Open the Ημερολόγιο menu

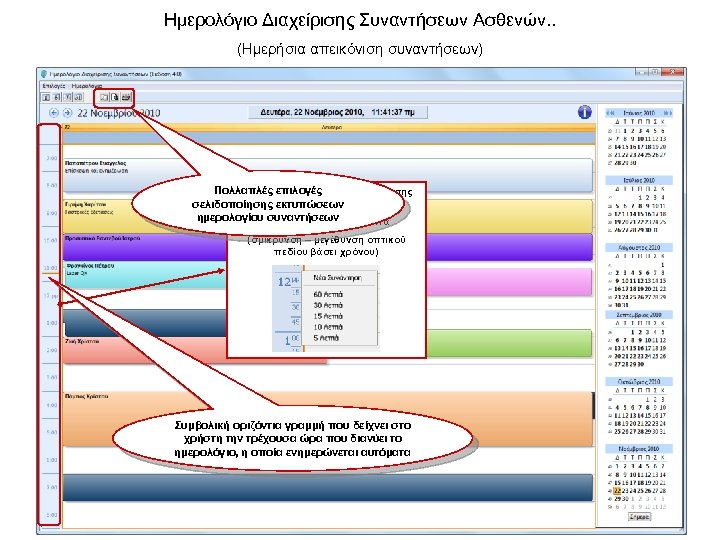87,86
